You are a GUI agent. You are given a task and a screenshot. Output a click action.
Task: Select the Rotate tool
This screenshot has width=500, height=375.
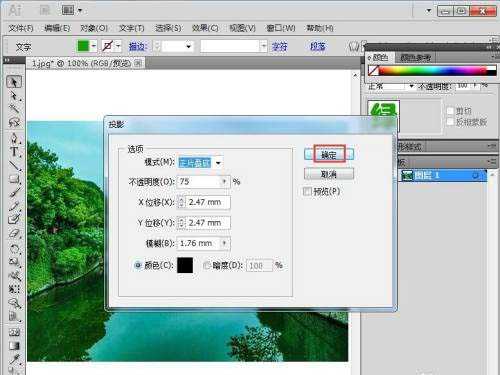pos(14,248)
